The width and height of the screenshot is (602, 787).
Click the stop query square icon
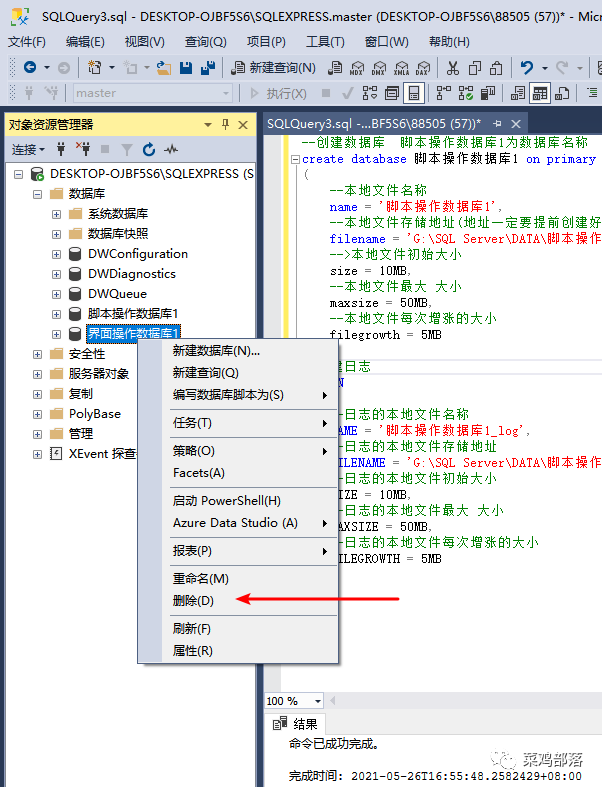click(326, 93)
